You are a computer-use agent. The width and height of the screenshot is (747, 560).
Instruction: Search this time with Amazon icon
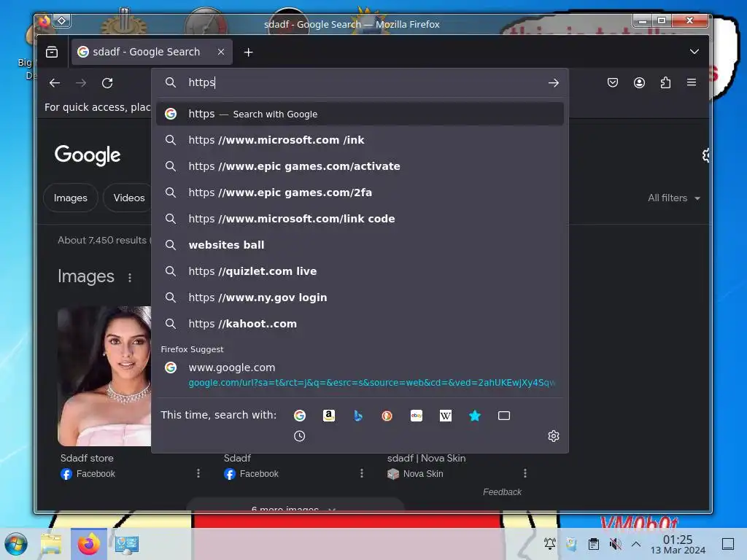[x=329, y=416]
